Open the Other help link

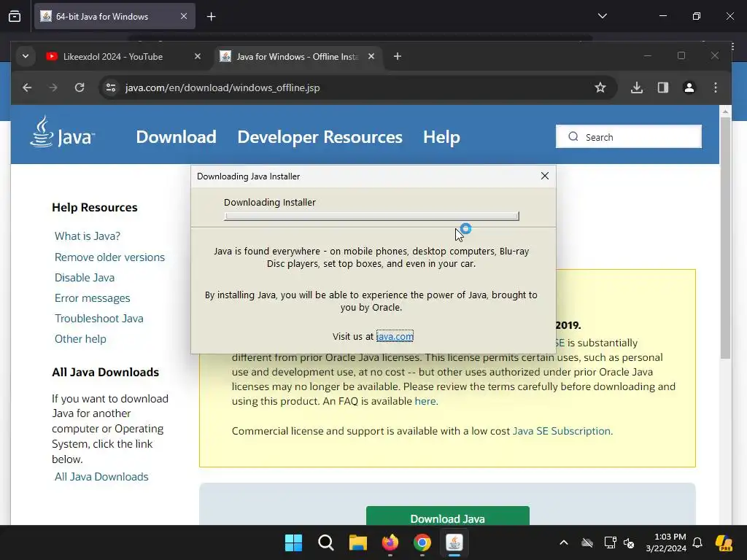coord(80,339)
